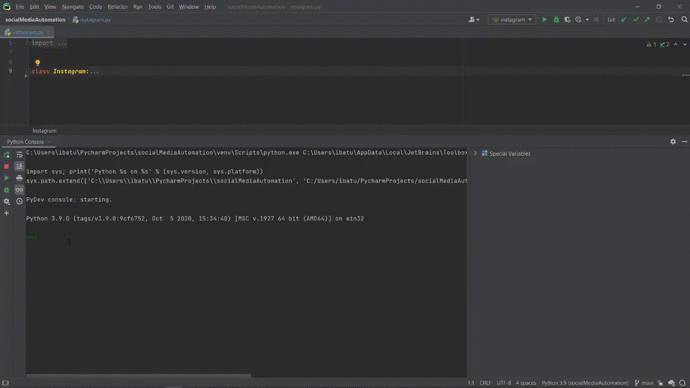Attach debugger to Python console
Screen dimensions: 690x388
[7, 190]
